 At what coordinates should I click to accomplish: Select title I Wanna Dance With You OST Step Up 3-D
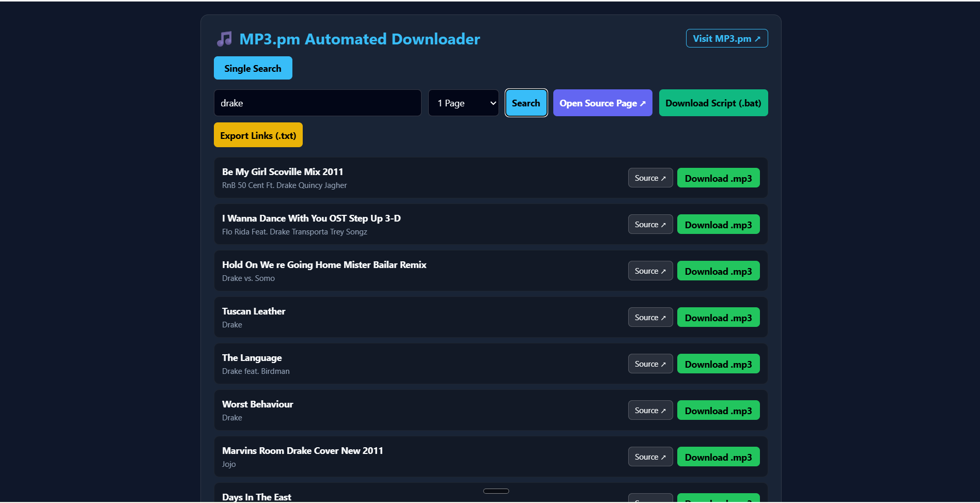(312, 218)
